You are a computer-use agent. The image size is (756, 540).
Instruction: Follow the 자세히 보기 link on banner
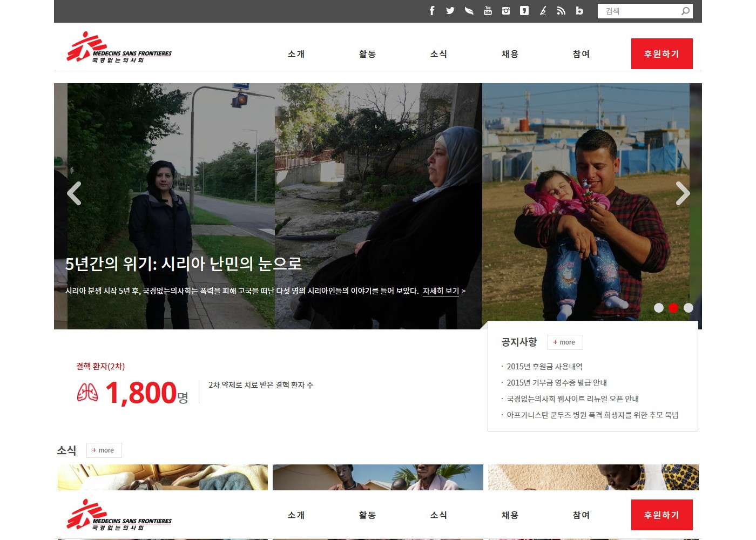click(441, 291)
